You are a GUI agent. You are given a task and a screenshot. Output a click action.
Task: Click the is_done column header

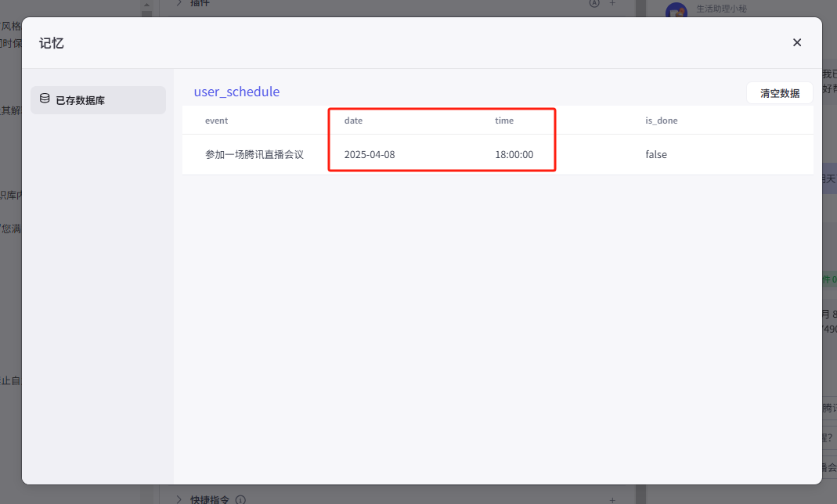pos(661,121)
